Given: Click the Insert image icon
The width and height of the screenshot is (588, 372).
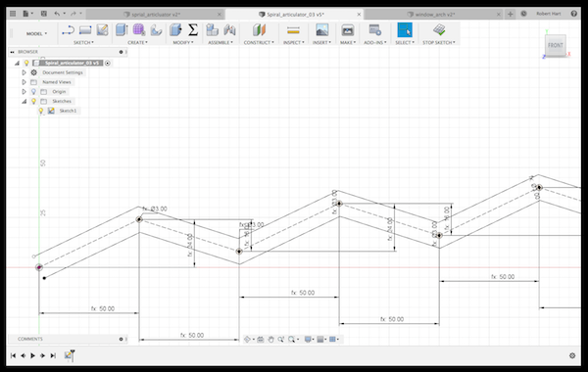Looking at the screenshot, I should (x=321, y=30).
